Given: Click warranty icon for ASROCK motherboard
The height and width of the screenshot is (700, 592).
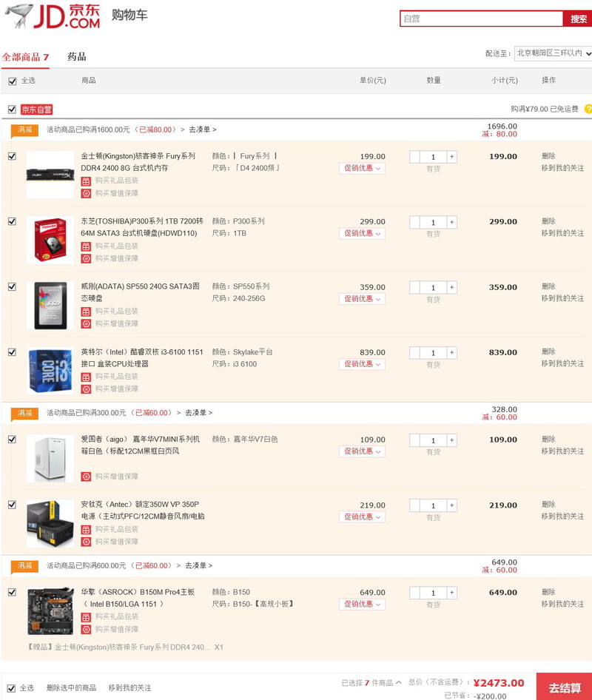Looking at the screenshot, I should click(86, 630).
